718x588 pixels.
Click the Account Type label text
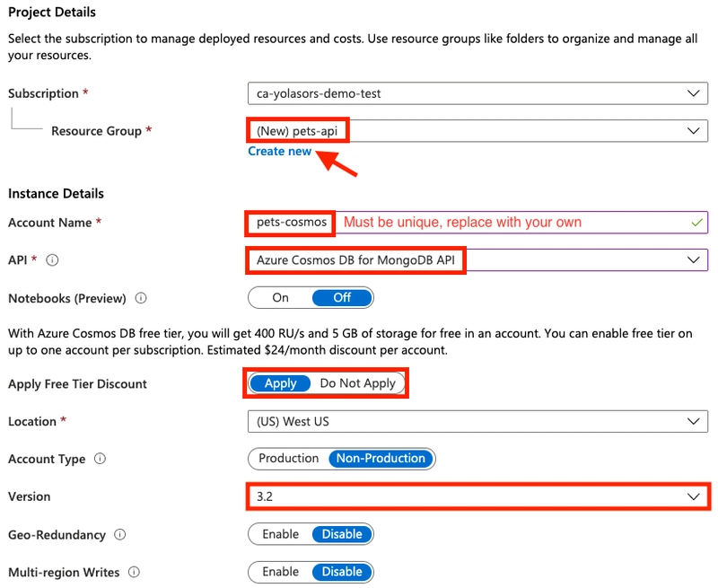(47, 459)
